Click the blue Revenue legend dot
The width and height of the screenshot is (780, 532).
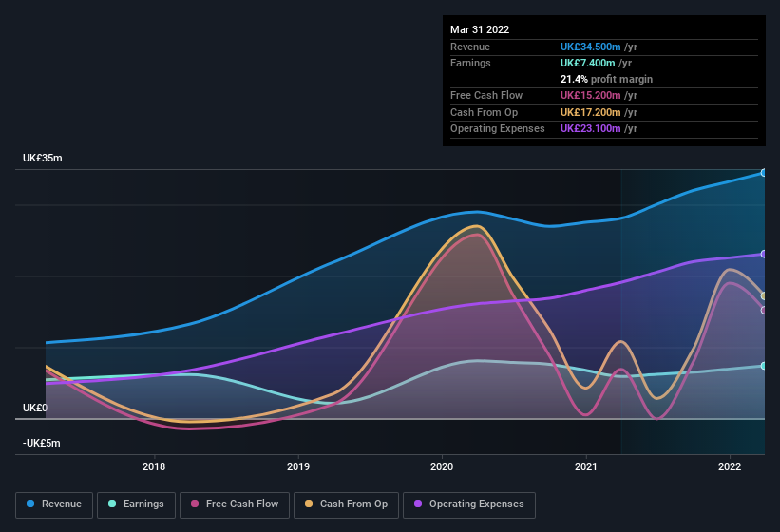pyautogui.click(x=31, y=504)
